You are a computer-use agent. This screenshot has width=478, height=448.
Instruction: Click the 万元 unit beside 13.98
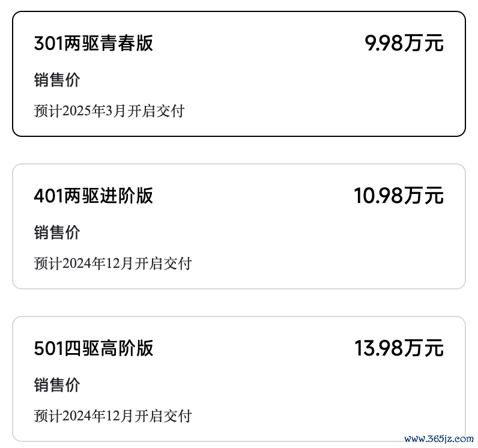pos(424,348)
